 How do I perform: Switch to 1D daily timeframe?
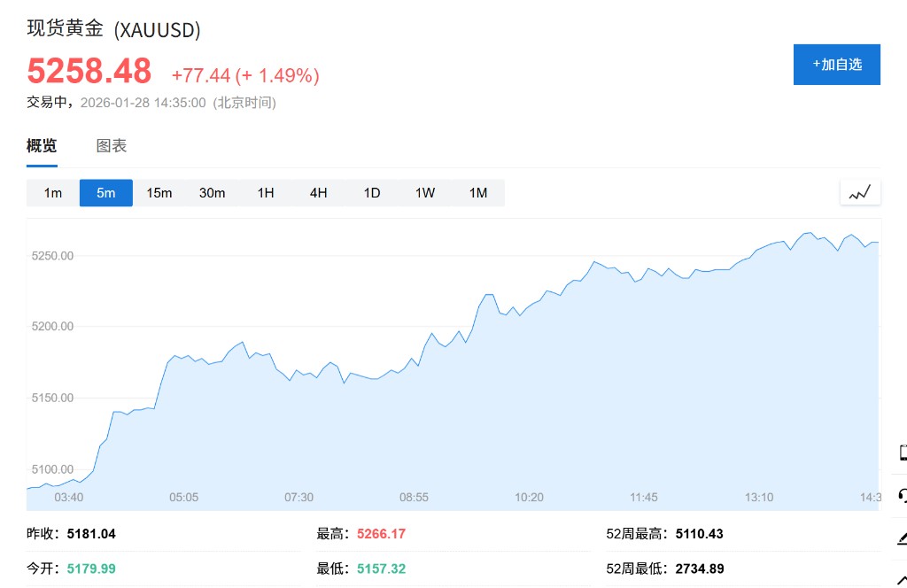click(372, 193)
